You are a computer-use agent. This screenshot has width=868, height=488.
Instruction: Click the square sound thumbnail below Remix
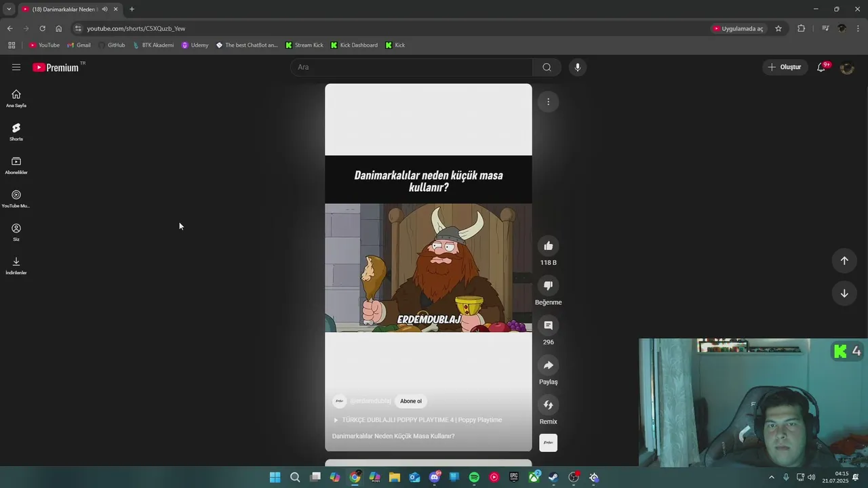(548, 443)
